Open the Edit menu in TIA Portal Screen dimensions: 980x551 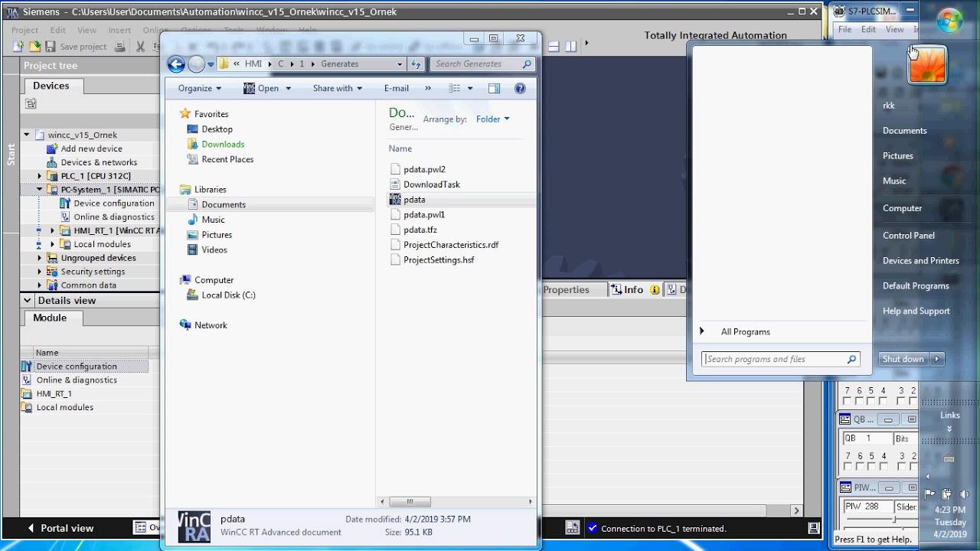pyautogui.click(x=58, y=30)
